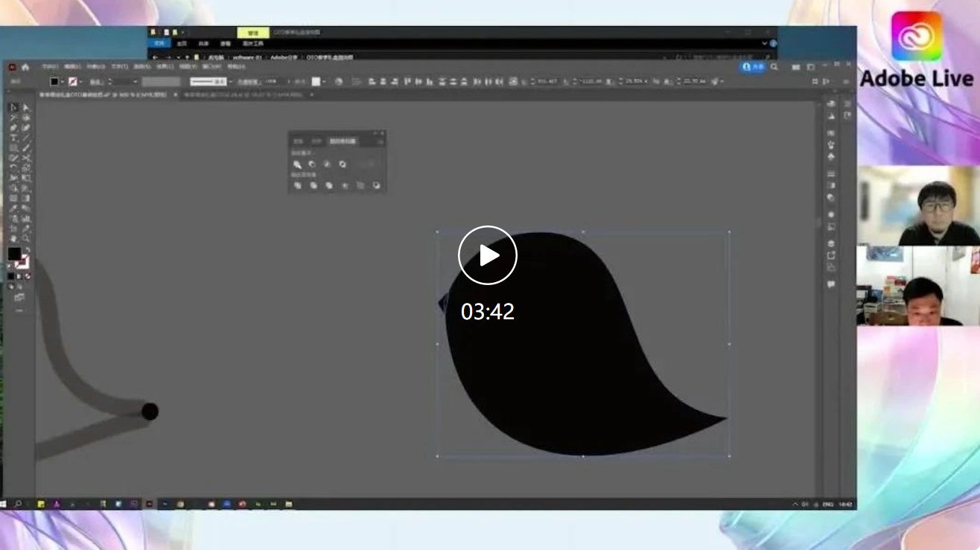This screenshot has height=550, width=980.
Task: Open Edit Toolbar three dots button
Action: point(19,310)
